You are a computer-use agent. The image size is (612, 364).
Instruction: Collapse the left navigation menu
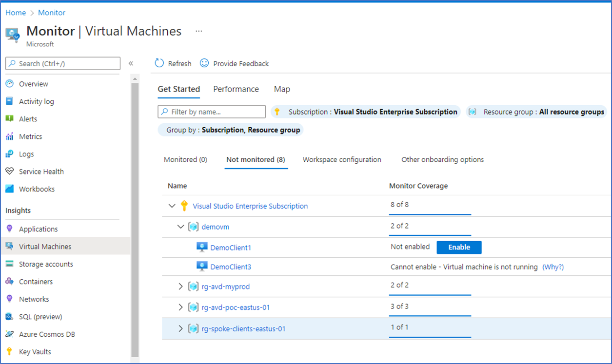131,63
